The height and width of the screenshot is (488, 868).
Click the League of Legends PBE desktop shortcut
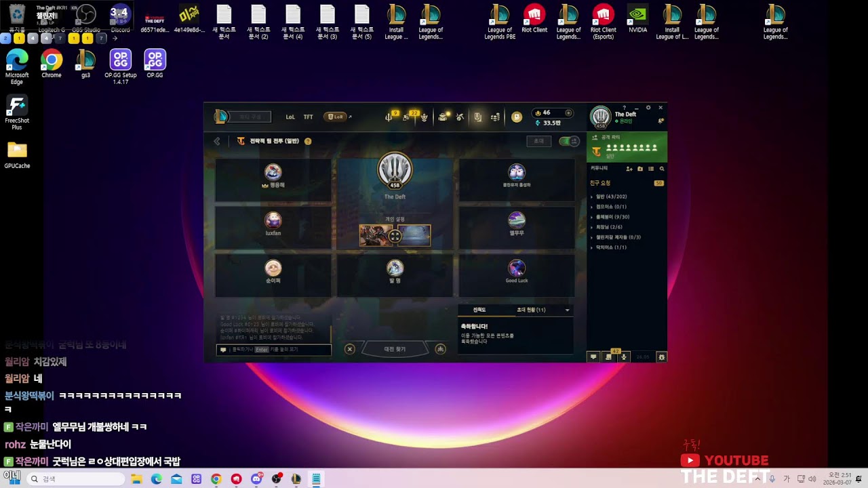pos(500,22)
